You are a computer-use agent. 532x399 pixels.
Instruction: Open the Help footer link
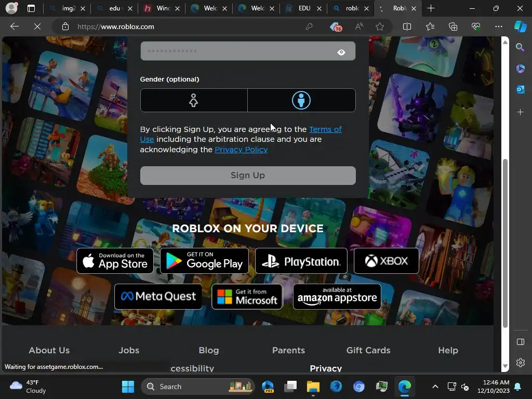click(x=448, y=350)
